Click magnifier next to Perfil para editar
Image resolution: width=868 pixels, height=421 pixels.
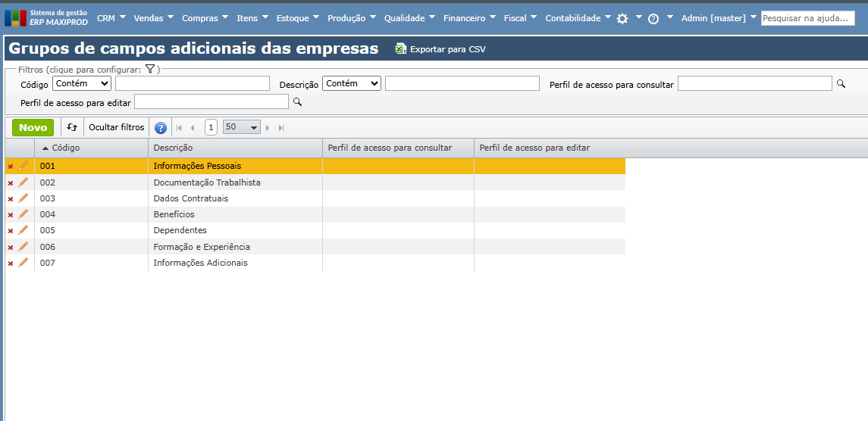pyautogui.click(x=297, y=101)
